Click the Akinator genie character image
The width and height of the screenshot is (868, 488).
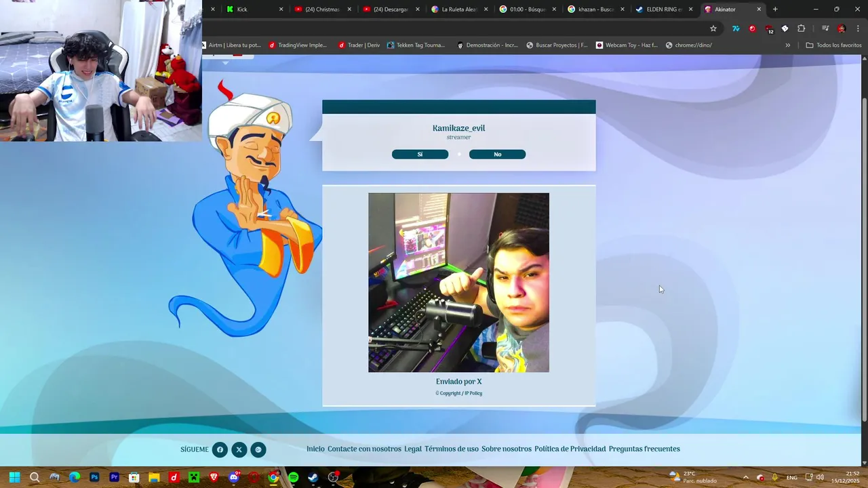point(248,210)
